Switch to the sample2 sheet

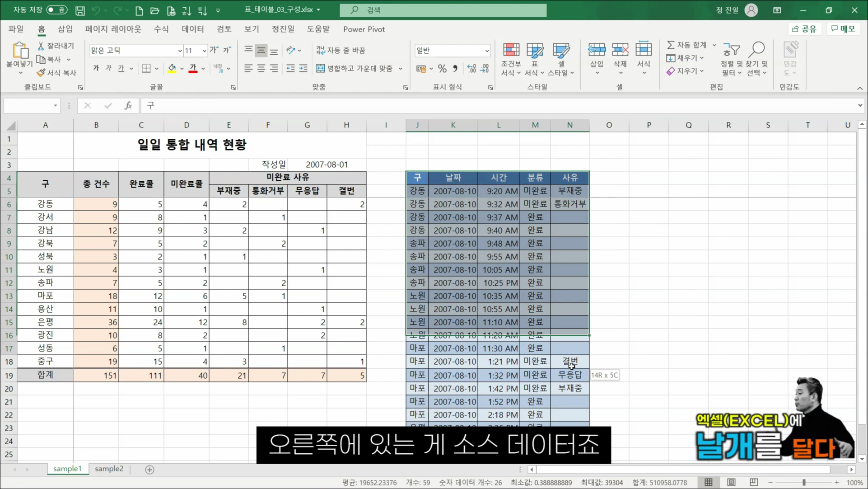[x=108, y=469]
